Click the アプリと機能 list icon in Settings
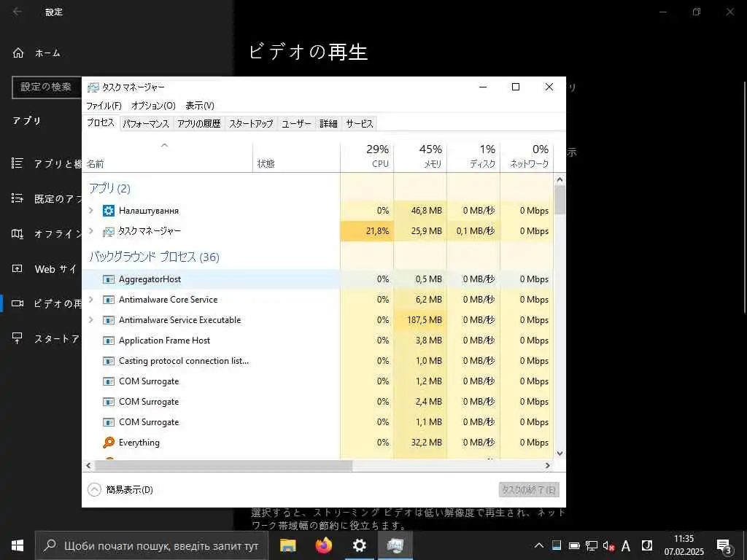 coord(18,163)
